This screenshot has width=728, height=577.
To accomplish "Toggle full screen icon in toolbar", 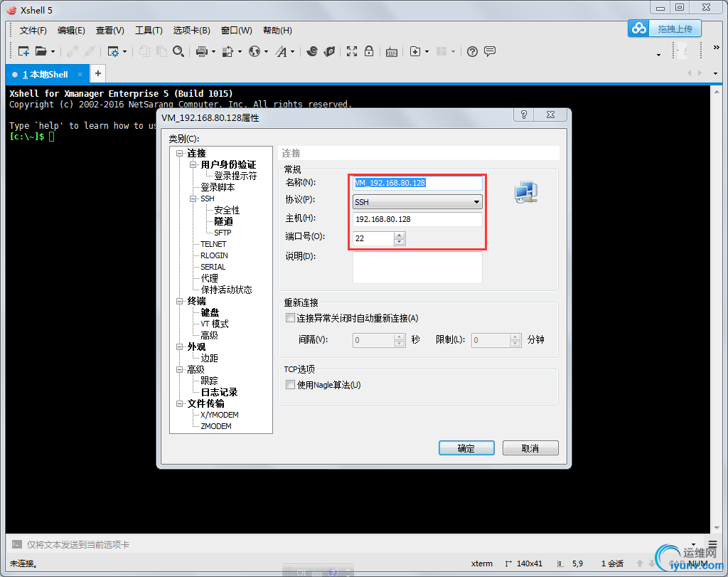I will pos(352,51).
